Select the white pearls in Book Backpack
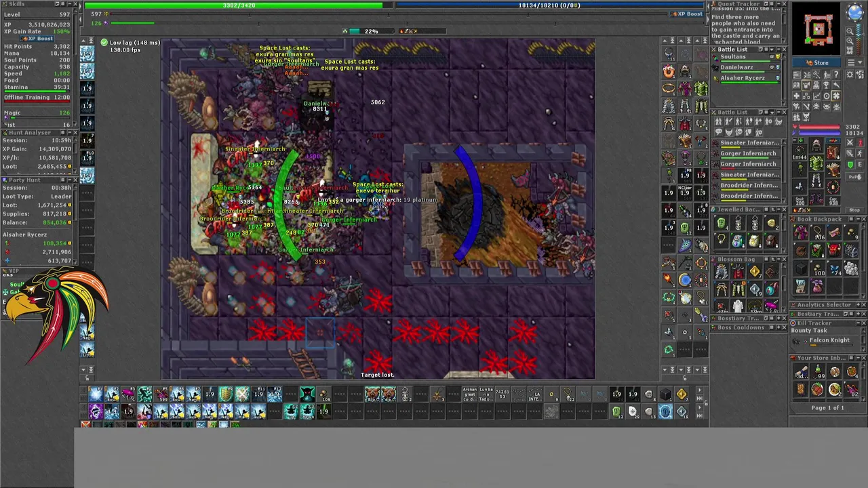 coord(850,268)
